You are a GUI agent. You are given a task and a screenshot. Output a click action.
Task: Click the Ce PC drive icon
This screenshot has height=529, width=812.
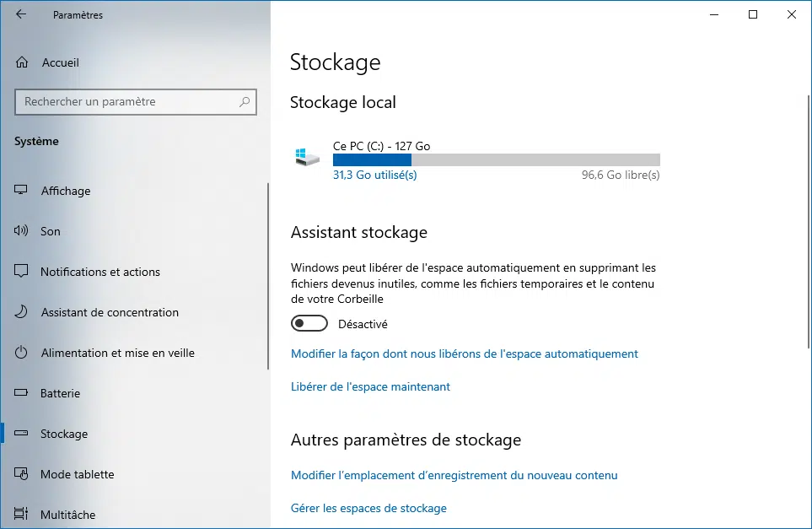(x=308, y=157)
